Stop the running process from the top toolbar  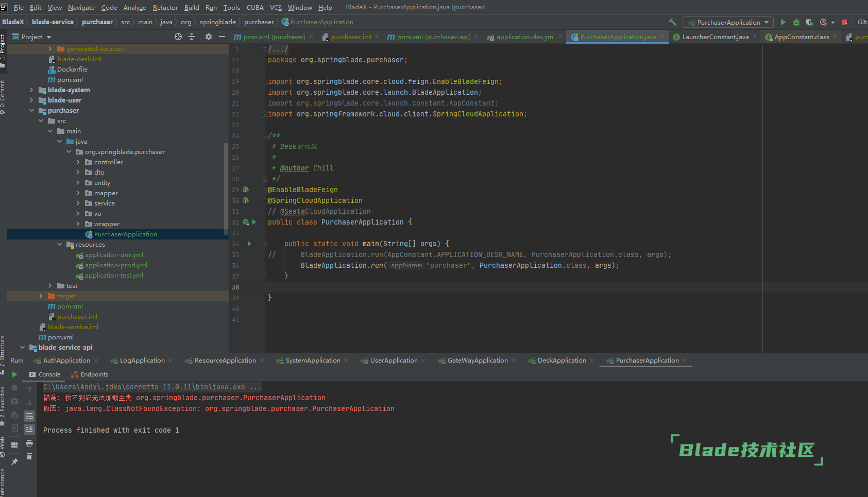tap(844, 22)
